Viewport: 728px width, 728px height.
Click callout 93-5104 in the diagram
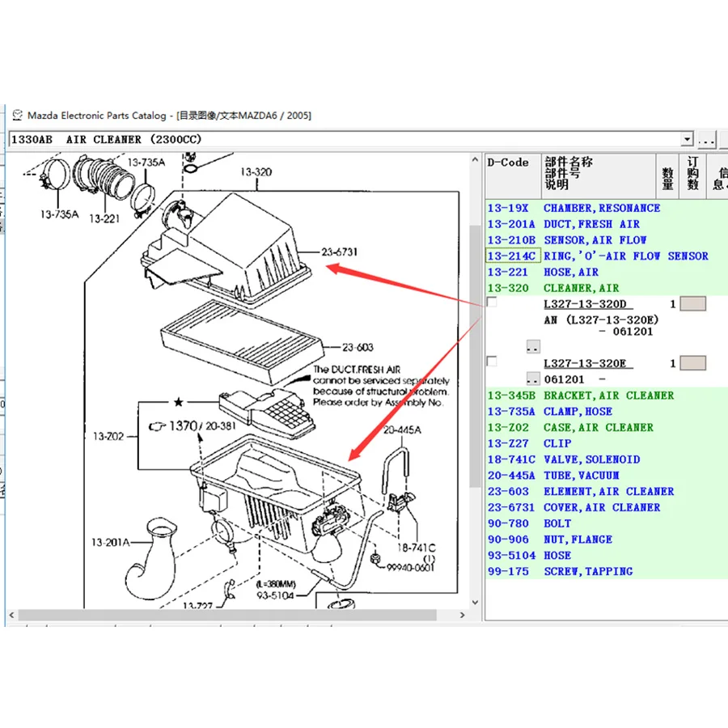(275, 595)
